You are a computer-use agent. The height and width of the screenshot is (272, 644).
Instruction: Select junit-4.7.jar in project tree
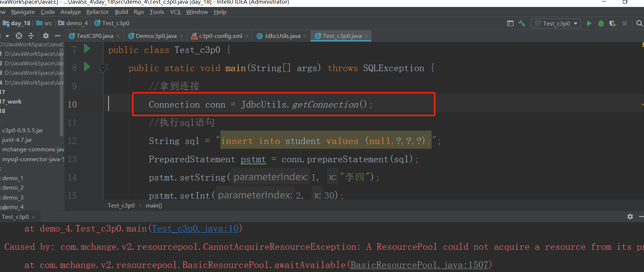pos(17,140)
